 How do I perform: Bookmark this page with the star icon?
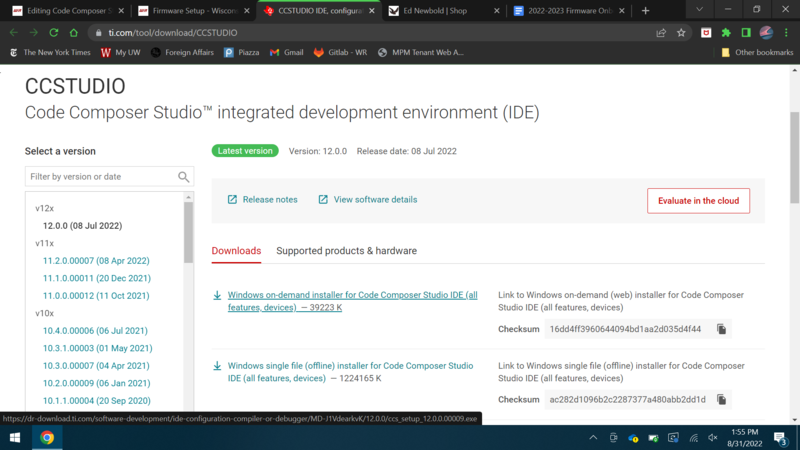(681, 33)
